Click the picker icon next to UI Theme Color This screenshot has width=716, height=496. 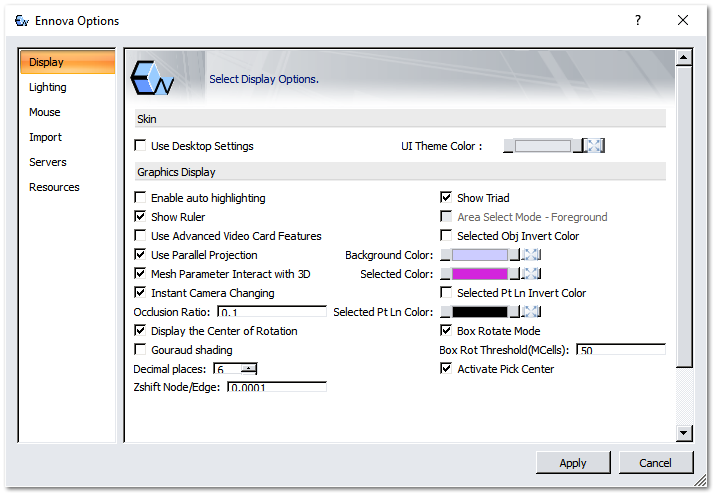point(595,146)
